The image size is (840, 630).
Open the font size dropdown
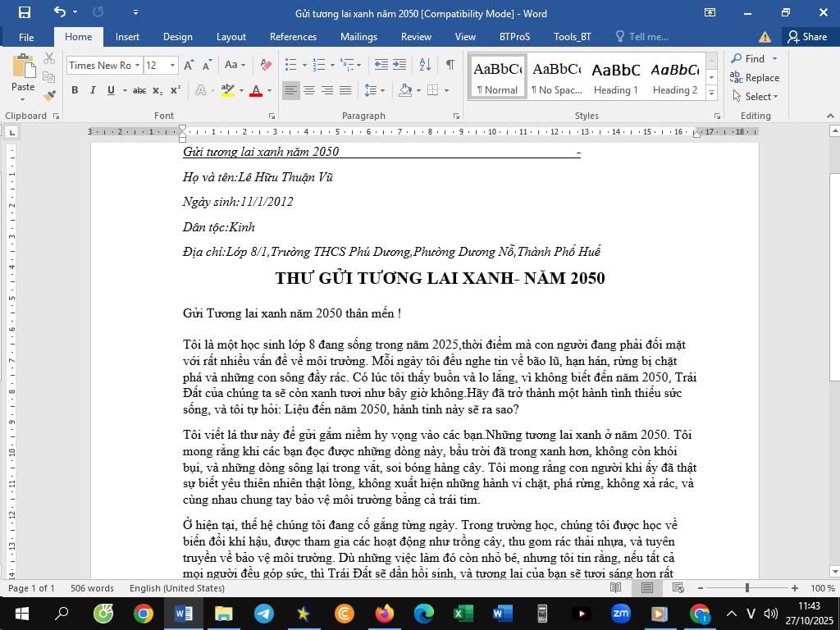pos(172,66)
